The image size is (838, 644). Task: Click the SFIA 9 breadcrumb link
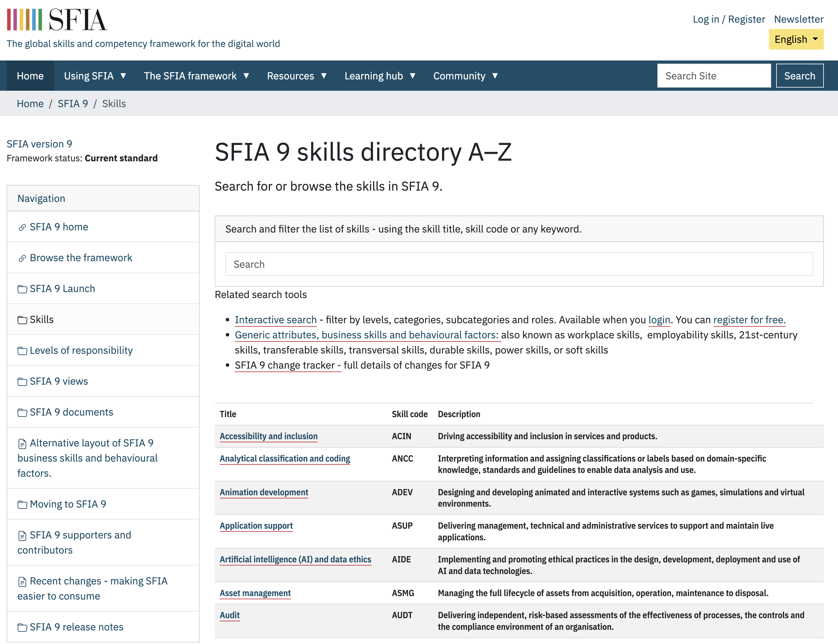tap(73, 103)
